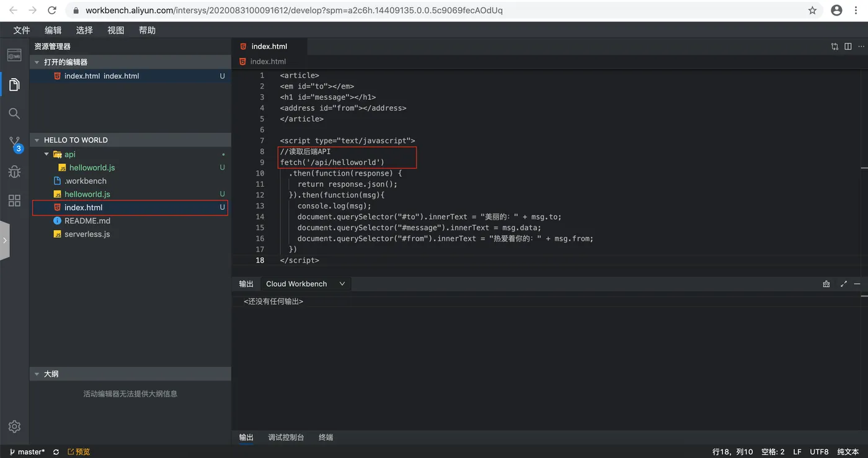Viewport: 868px width, 458px height.
Task: Click the 资源管理器 panel title
Action: click(52, 47)
